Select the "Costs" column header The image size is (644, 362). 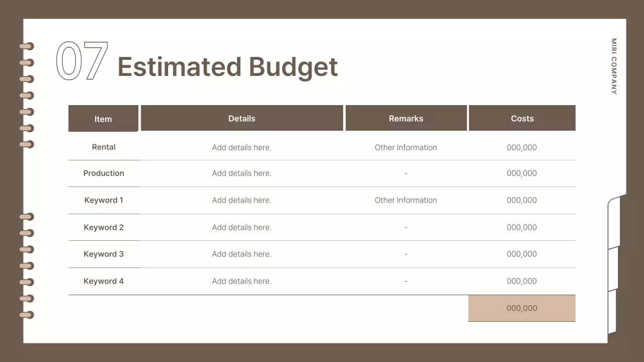(522, 119)
